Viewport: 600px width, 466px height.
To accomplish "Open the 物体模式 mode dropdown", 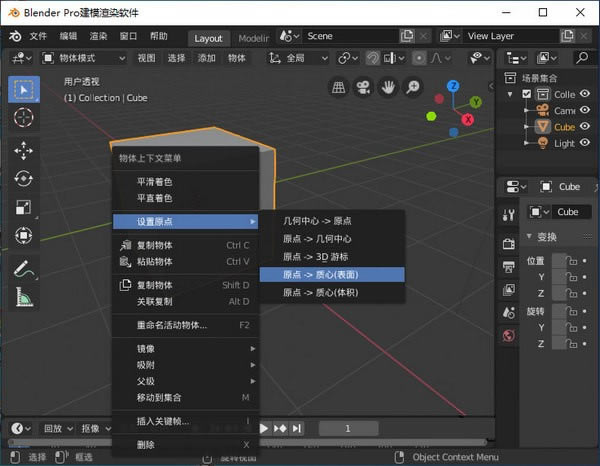I will coord(87,58).
